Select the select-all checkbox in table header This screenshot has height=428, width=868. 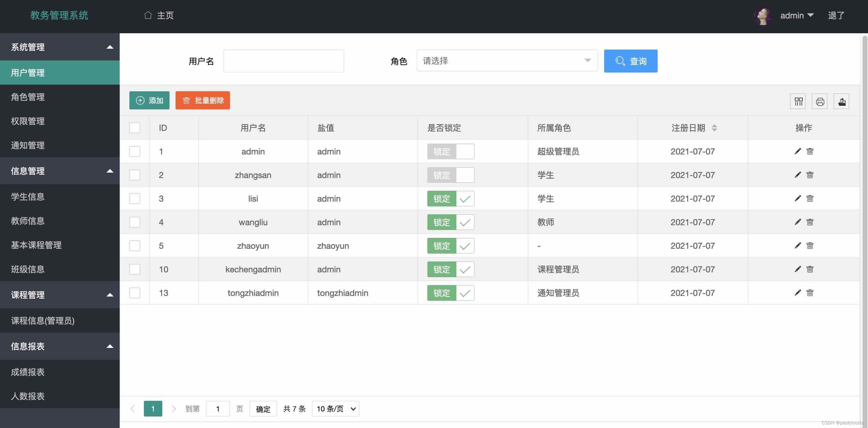pyautogui.click(x=134, y=128)
